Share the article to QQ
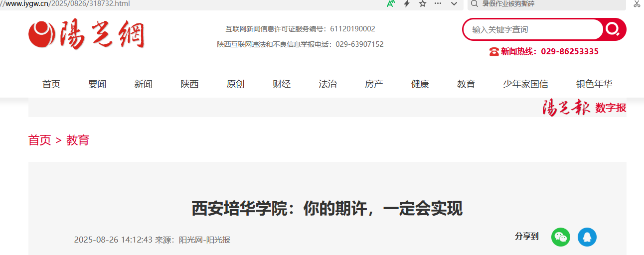Screen dimensions: 644x255 tap(587, 237)
